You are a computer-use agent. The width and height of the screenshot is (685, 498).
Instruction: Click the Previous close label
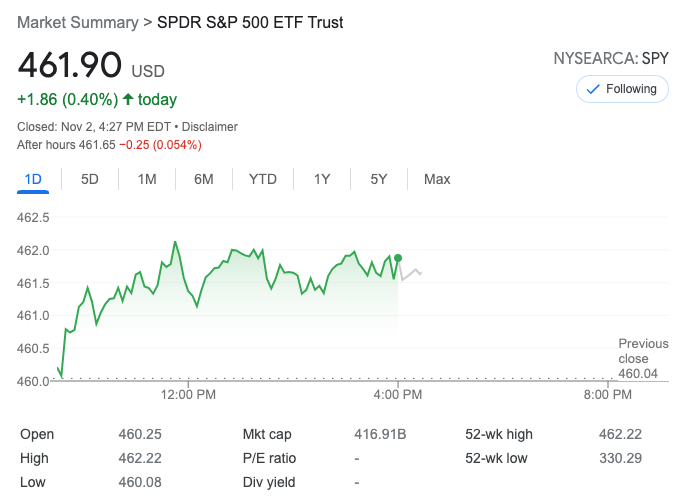pyautogui.click(x=643, y=351)
